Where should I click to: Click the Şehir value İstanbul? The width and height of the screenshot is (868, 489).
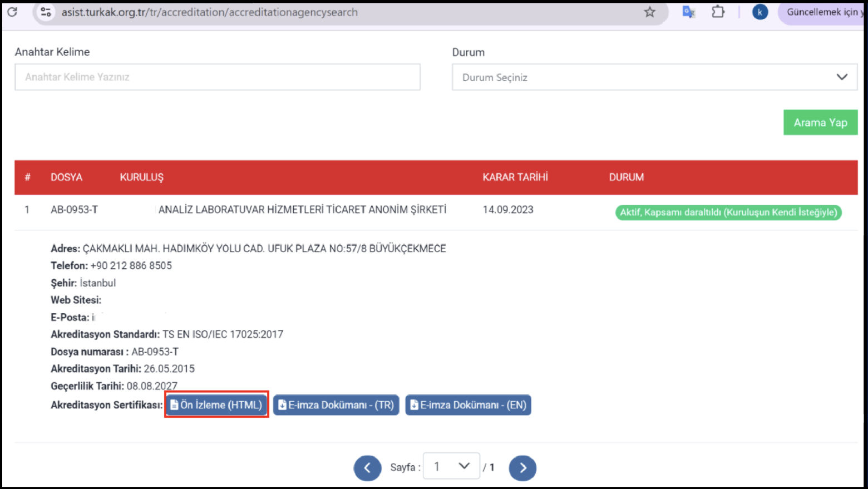pyautogui.click(x=98, y=283)
